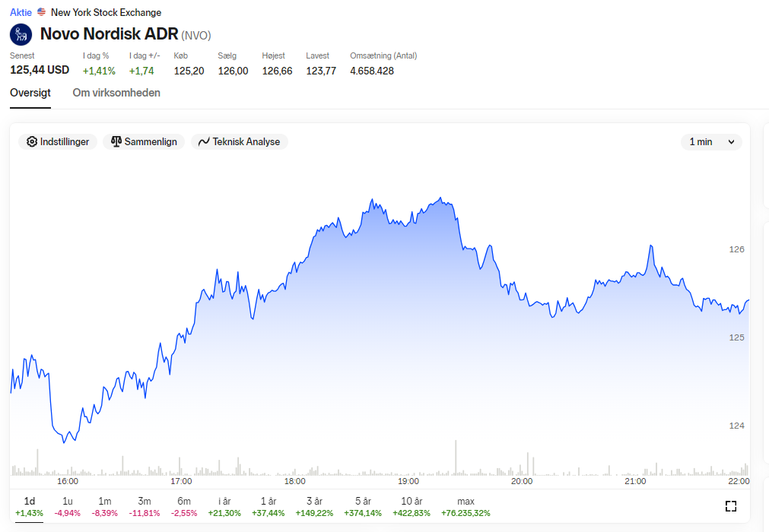Open the 1 min interval dropdown
This screenshot has height=532, width=769.
pos(711,141)
